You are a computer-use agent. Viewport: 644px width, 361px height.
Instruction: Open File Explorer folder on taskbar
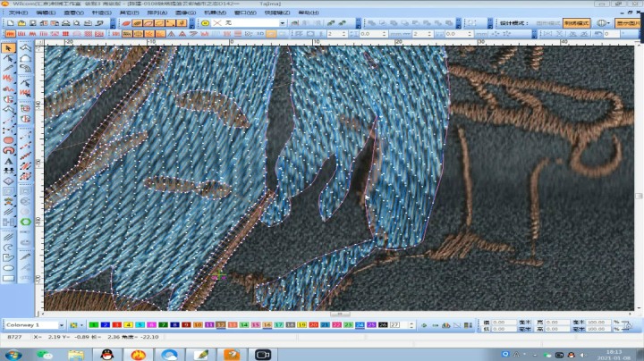75,355
